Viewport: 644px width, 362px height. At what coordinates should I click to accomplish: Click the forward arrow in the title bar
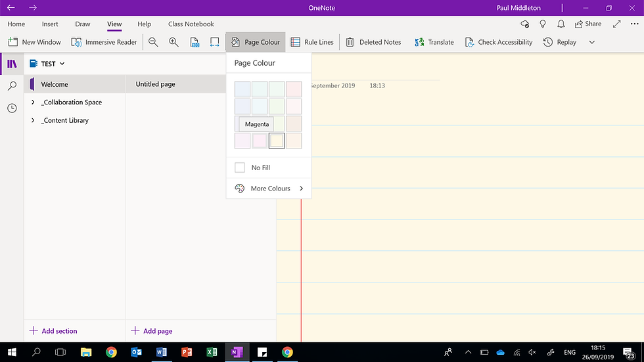pyautogui.click(x=33, y=8)
